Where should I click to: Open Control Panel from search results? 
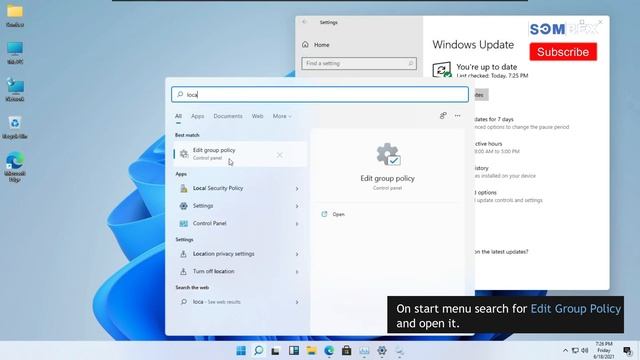[209, 223]
